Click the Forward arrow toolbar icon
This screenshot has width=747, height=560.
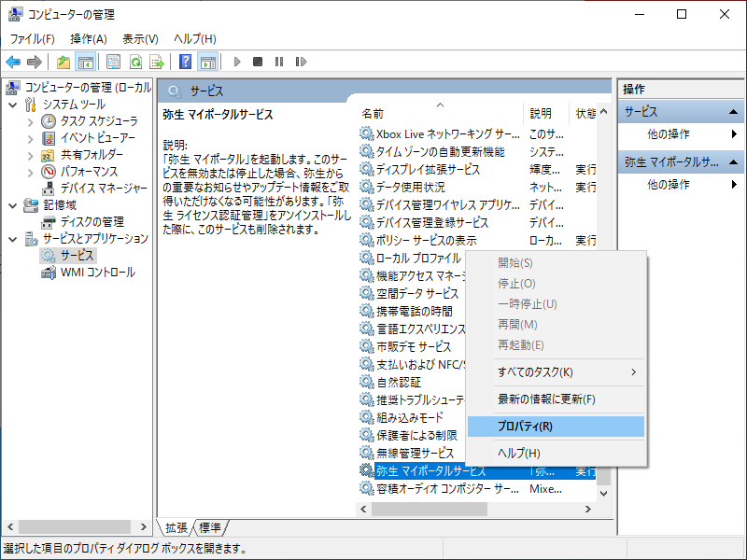(x=35, y=62)
